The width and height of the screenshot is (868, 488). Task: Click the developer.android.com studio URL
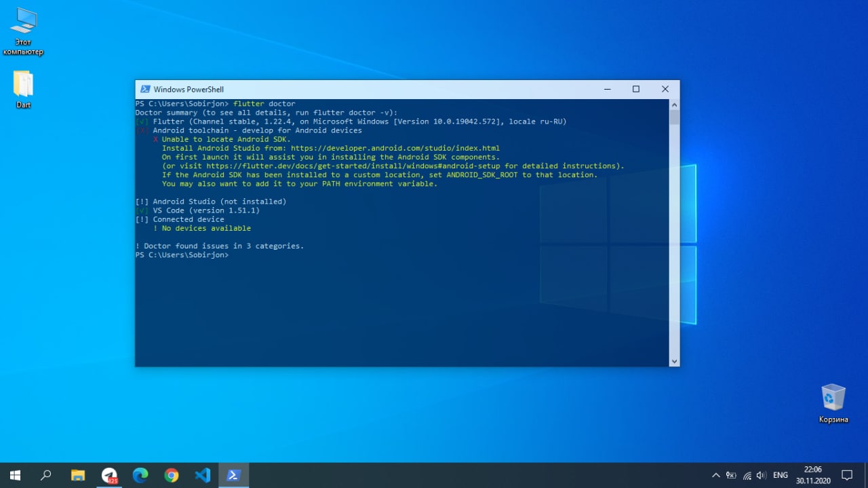pos(395,148)
